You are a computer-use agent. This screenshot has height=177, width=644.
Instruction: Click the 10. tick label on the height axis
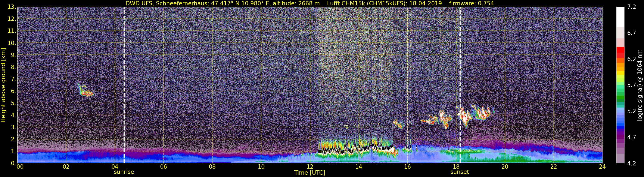click(x=12, y=43)
